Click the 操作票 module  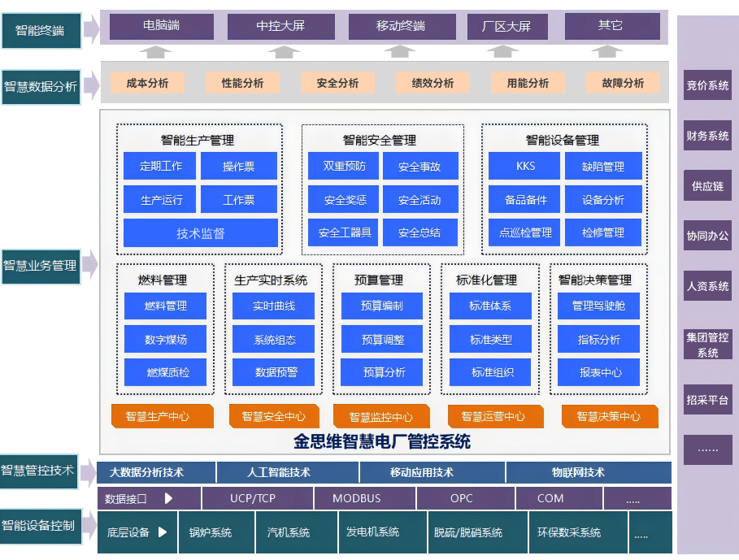(x=239, y=166)
